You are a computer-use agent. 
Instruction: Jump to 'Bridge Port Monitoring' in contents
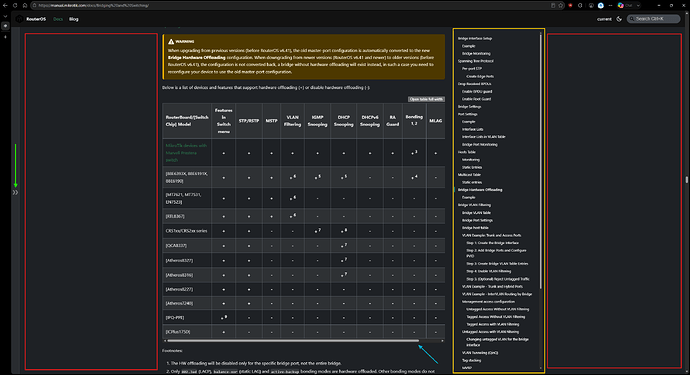click(x=480, y=144)
